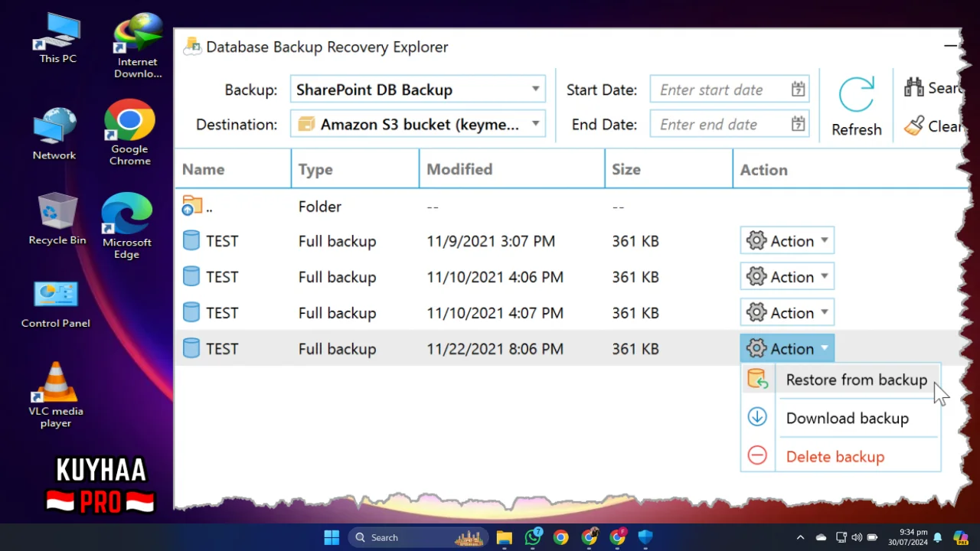Click the Folder type cell of parent row

click(x=320, y=207)
